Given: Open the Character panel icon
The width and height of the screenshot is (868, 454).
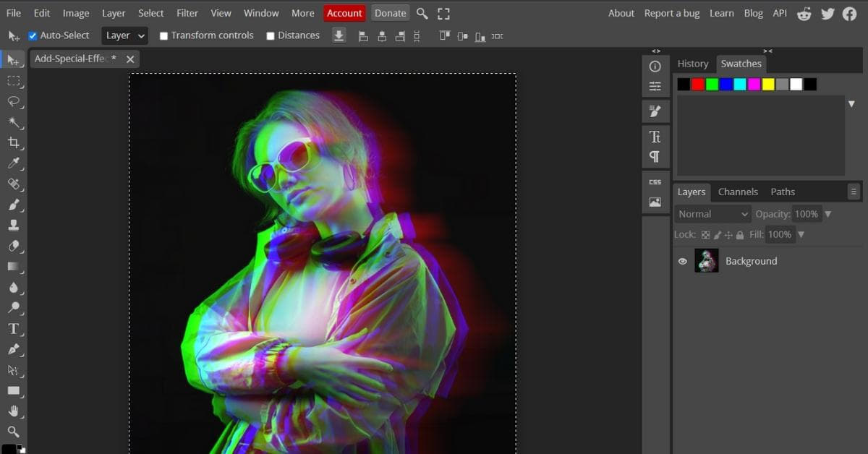Looking at the screenshot, I should pos(655,137).
